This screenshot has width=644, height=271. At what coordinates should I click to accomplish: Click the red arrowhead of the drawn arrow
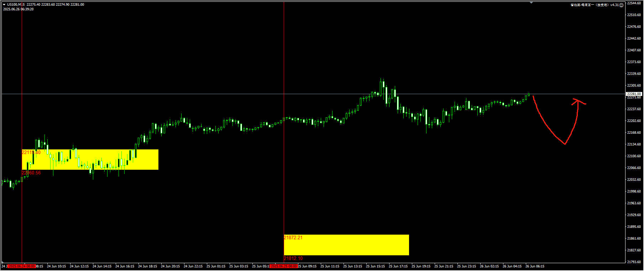(x=576, y=101)
